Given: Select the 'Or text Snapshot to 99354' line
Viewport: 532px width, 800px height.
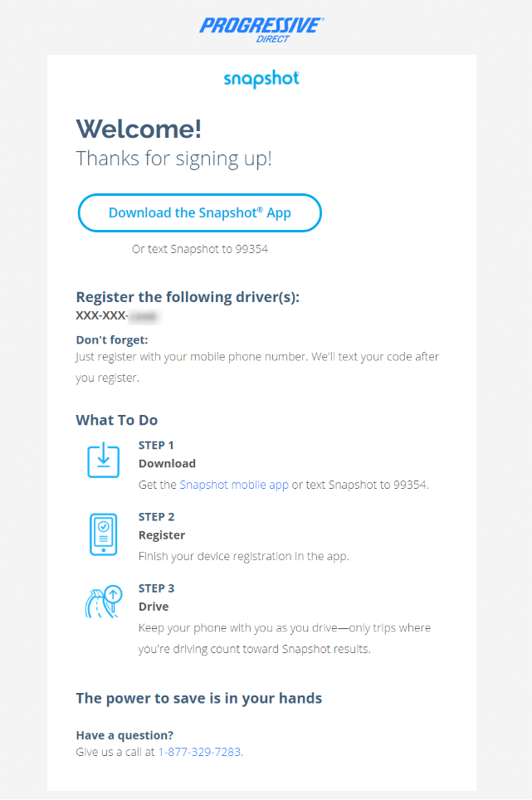Looking at the screenshot, I should pos(200,248).
